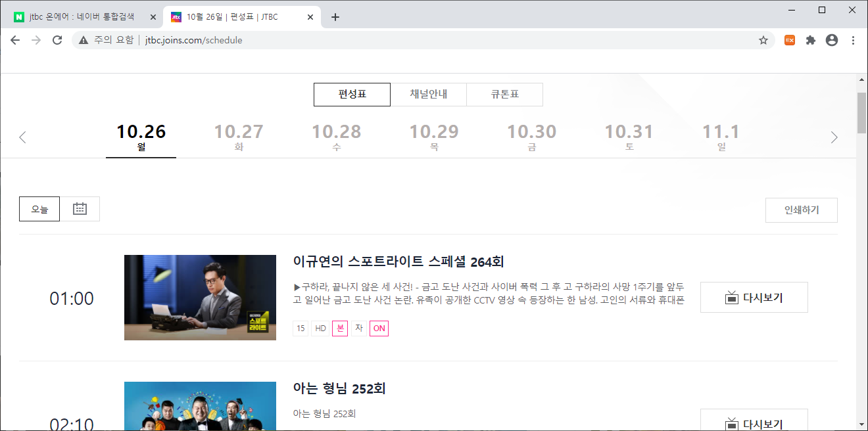Open the 아는 형님 thumbnail image
The image size is (868, 431).
point(200,406)
